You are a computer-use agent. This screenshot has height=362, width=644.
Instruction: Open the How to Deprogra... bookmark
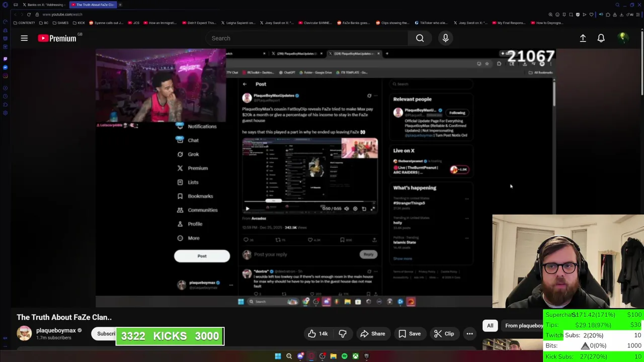[547, 23]
